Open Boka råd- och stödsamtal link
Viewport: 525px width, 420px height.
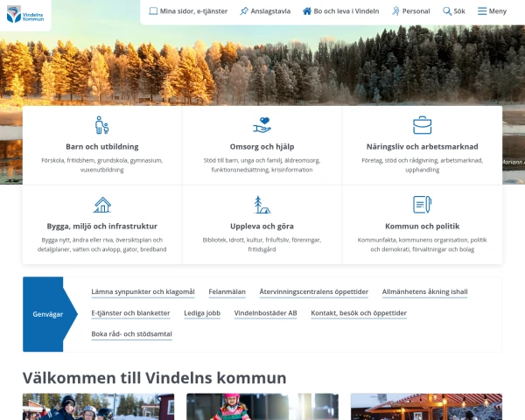coord(131,334)
